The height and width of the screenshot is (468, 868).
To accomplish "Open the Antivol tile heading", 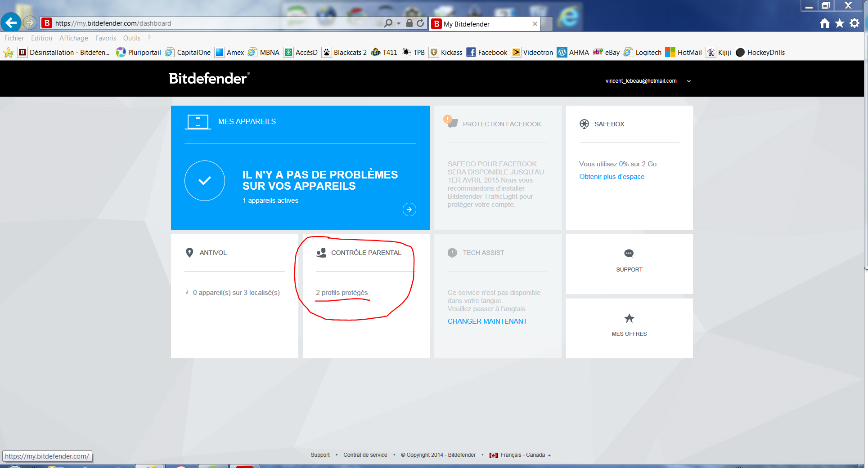I will [x=213, y=253].
